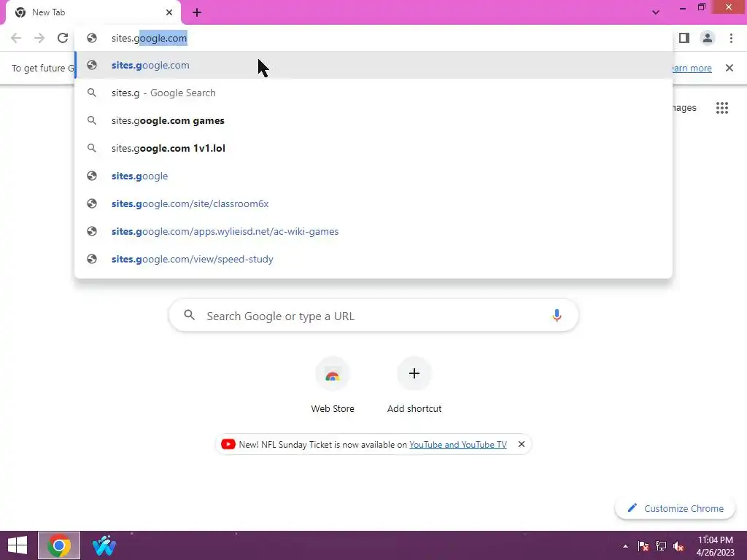This screenshot has height=560, width=747.
Task: Click the Learn more link
Action: [x=692, y=68]
